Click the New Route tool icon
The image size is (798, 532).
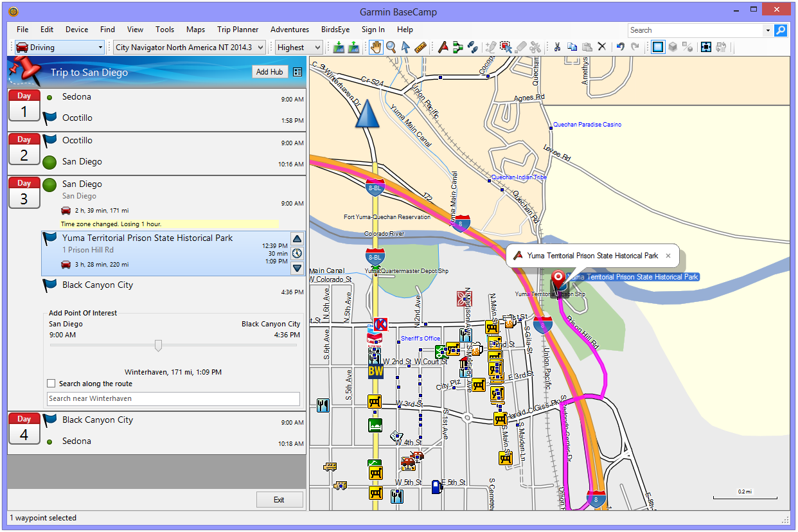point(457,47)
